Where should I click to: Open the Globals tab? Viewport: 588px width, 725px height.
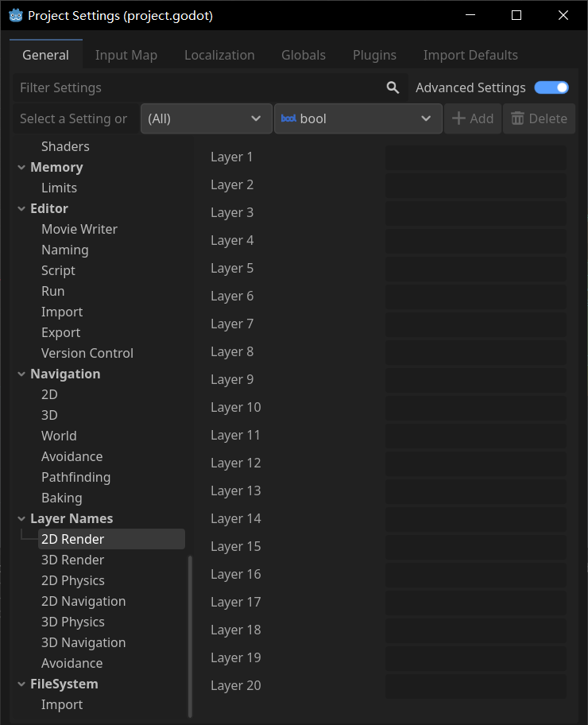304,55
